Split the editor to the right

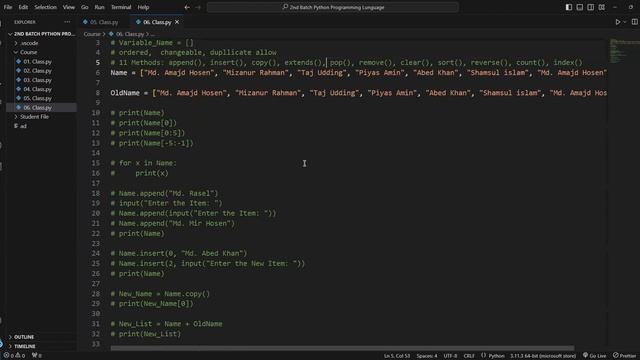(635, 22)
